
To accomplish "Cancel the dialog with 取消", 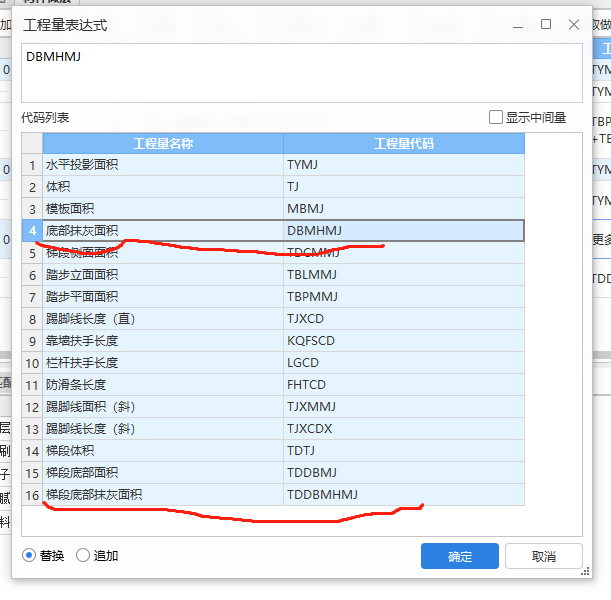I will [x=544, y=556].
